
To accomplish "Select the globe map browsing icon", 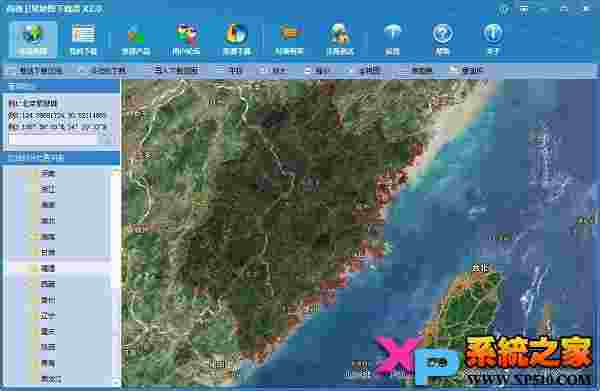I will [33, 39].
